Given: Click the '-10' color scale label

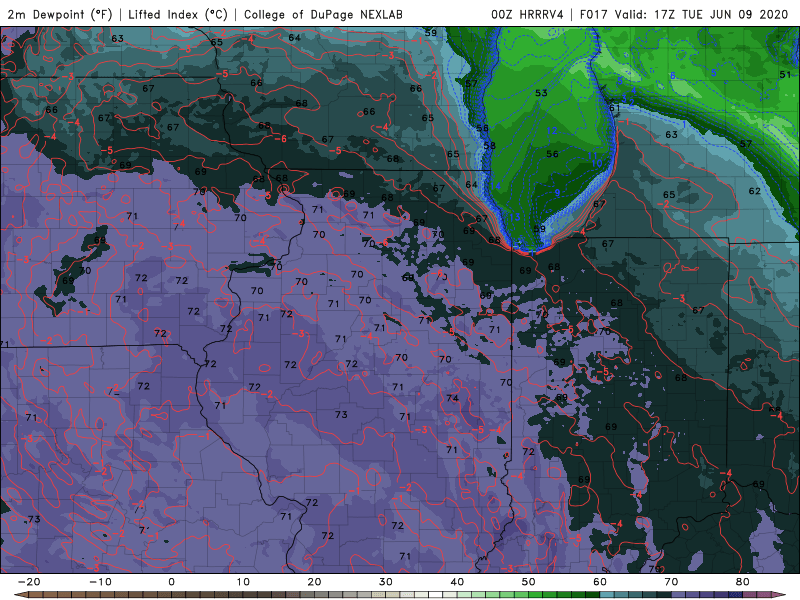Looking at the screenshot, I should coord(100,582).
